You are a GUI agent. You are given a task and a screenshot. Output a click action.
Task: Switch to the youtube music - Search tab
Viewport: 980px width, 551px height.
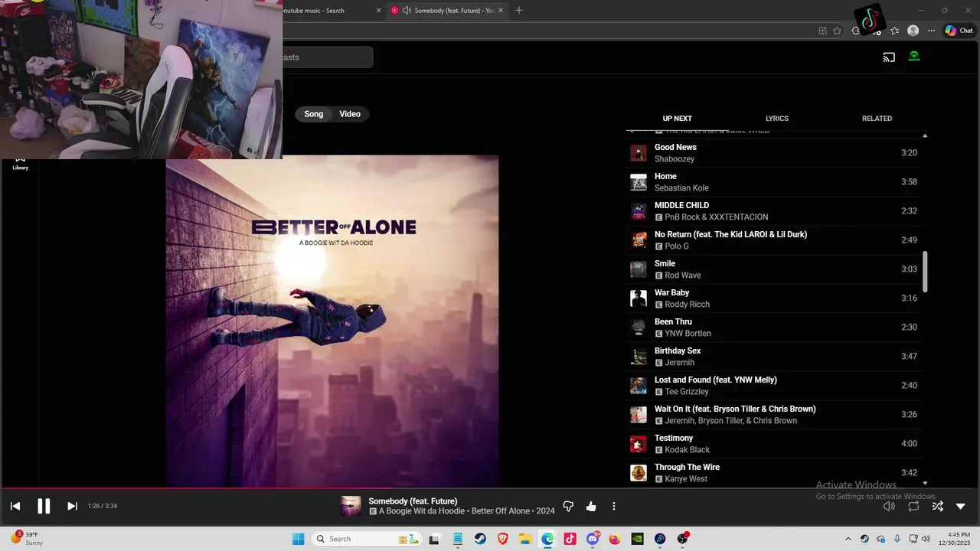coord(325,11)
